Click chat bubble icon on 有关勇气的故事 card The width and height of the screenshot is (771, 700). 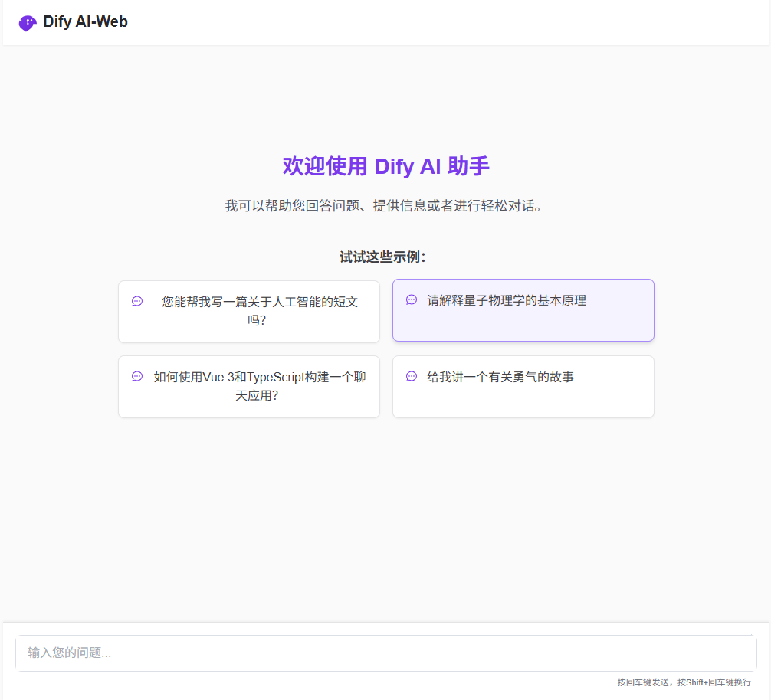412,376
